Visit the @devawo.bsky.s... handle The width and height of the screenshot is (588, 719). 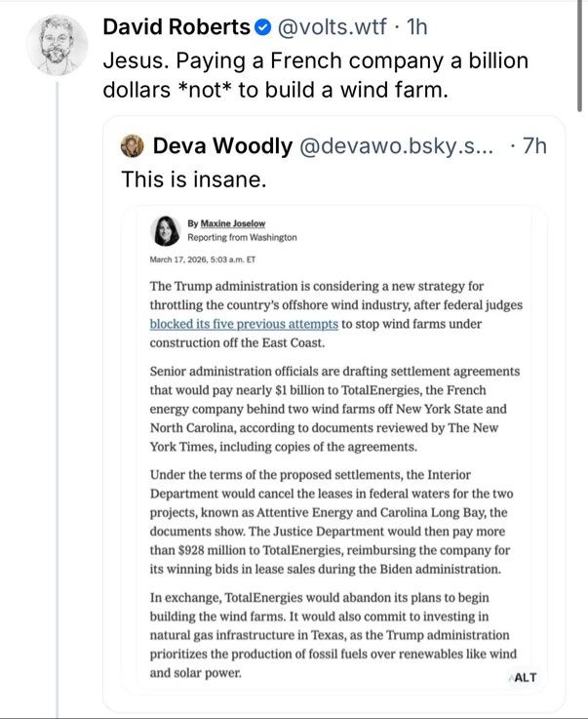[397, 146]
